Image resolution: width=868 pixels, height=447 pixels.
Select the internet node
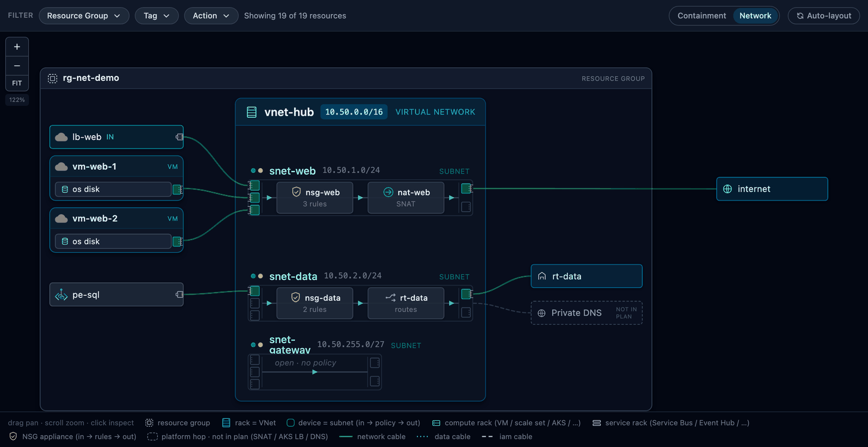[x=772, y=189]
